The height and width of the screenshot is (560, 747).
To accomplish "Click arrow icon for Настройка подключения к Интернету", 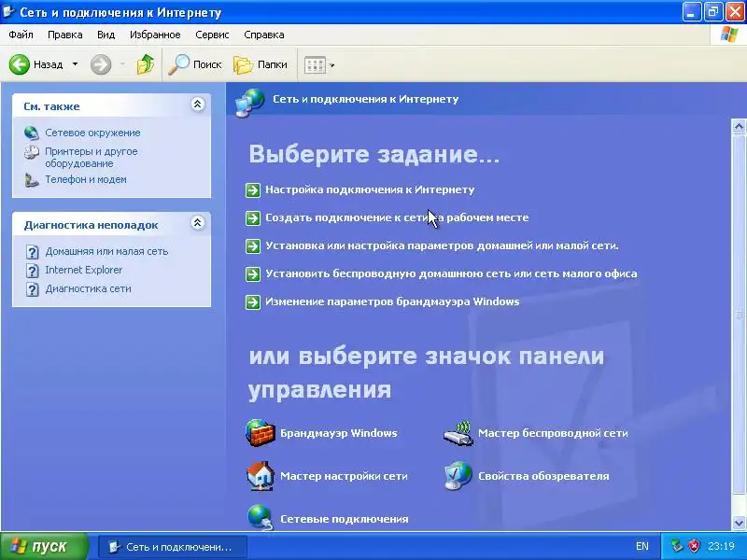I will coord(253,190).
